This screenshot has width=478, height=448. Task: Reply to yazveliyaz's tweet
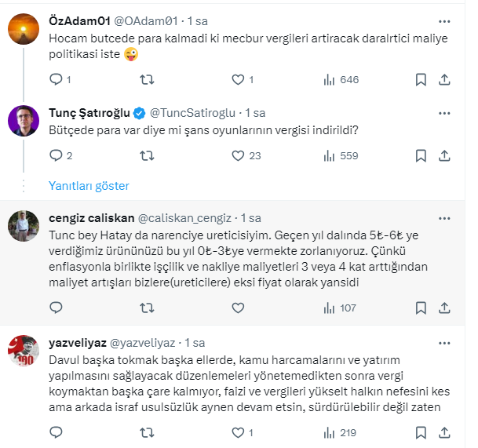pyautogui.click(x=55, y=432)
